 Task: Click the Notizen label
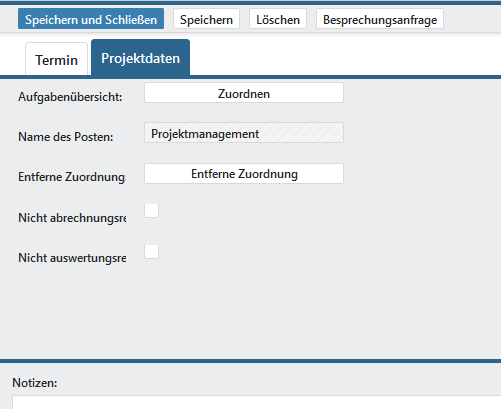(x=35, y=383)
